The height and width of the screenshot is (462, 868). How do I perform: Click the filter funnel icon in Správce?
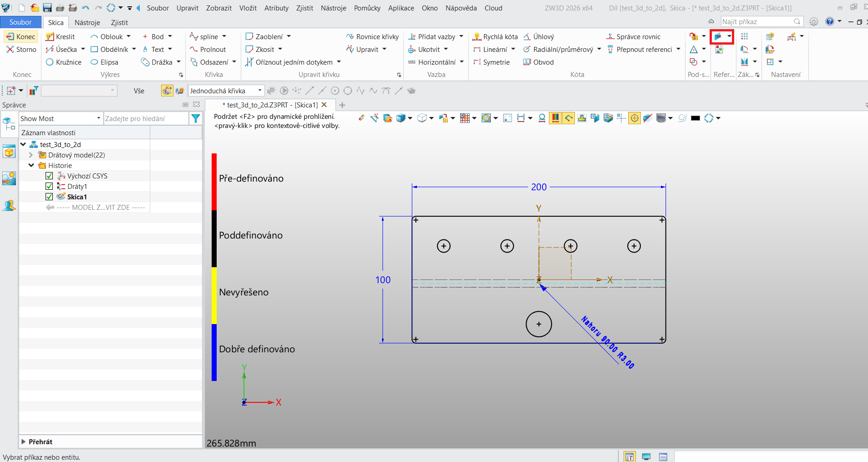click(x=196, y=118)
